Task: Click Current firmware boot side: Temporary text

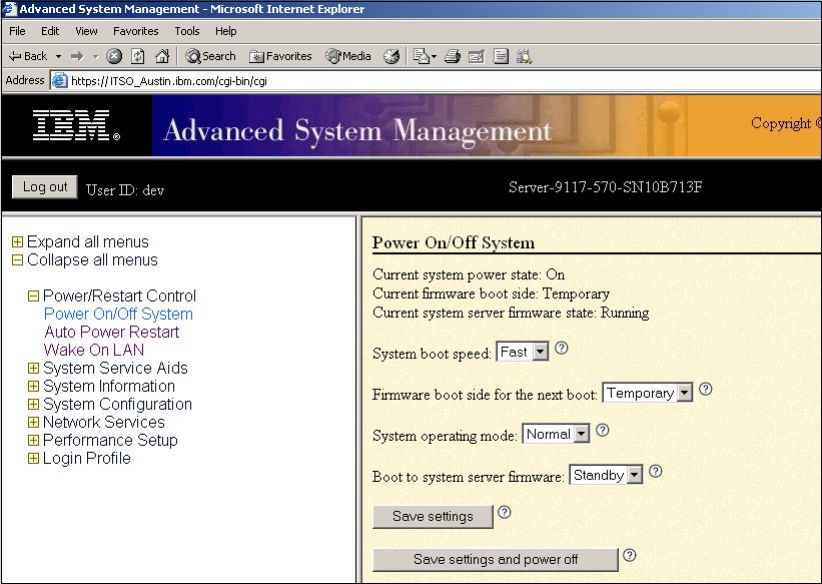Action: tap(491, 294)
